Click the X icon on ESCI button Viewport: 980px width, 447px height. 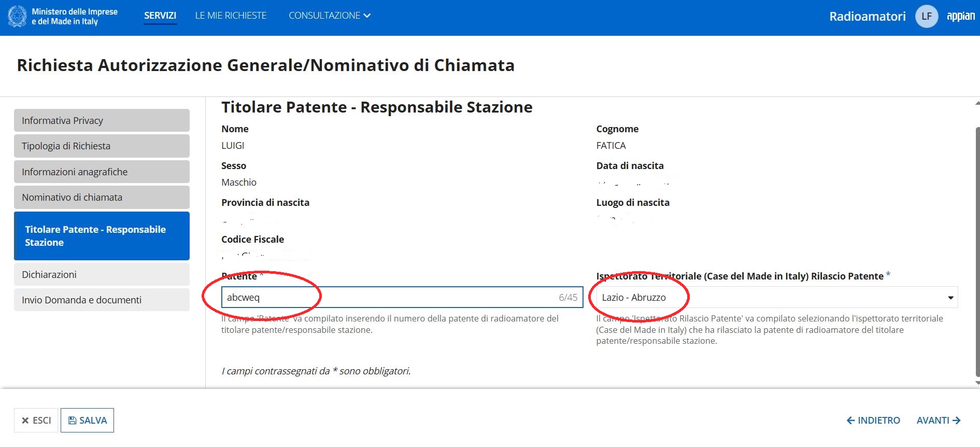(25, 421)
